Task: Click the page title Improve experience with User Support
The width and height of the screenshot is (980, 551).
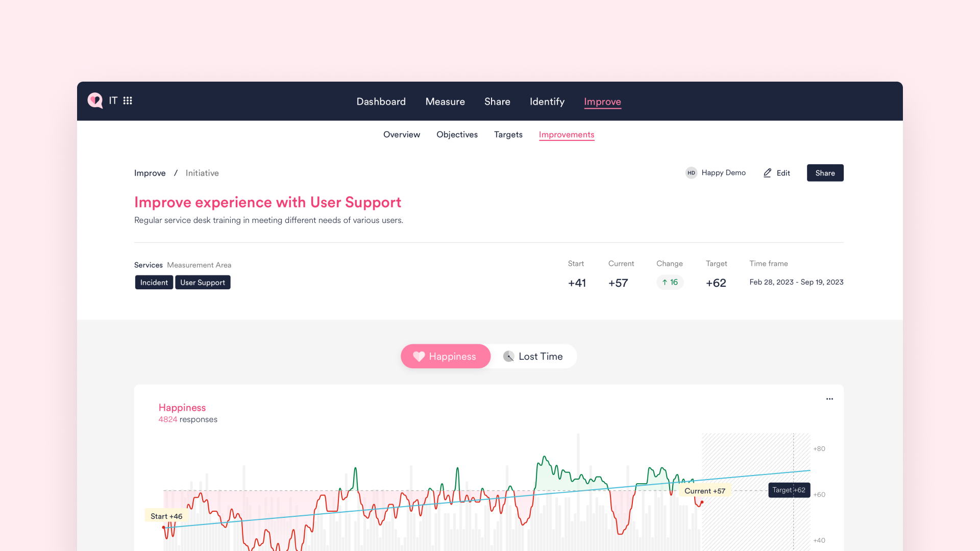Action: coord(267,203)
